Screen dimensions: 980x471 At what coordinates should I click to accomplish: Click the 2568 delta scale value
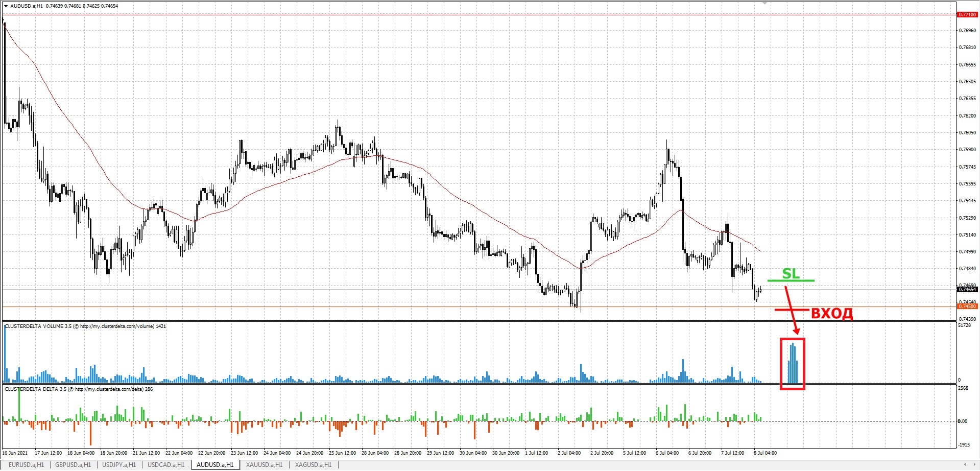963,388
